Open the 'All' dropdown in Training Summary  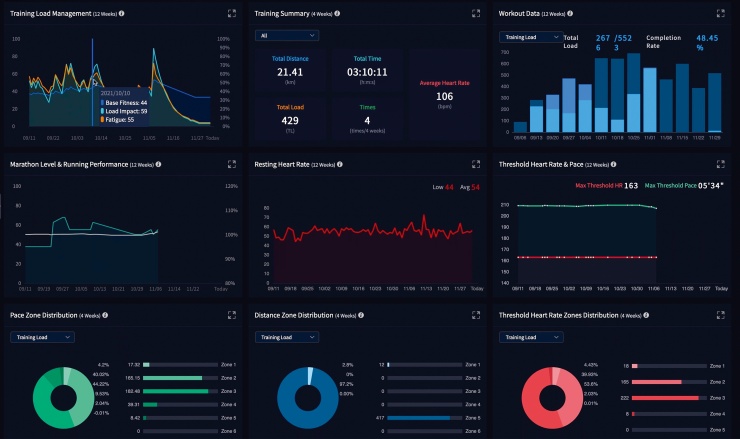[286, 35]
